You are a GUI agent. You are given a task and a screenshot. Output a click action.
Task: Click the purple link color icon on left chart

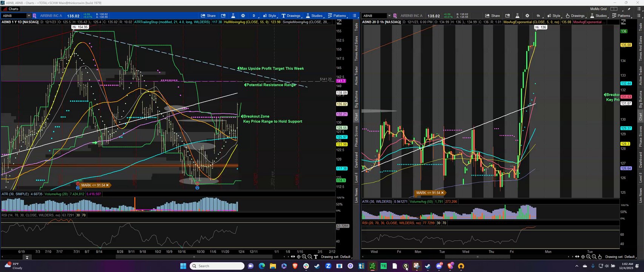tap(34, 15)
